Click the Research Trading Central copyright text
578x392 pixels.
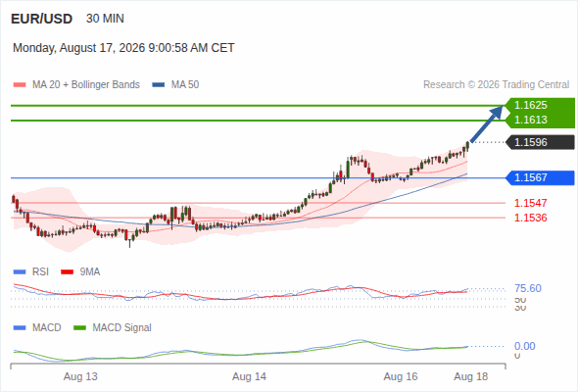point(496,85)
